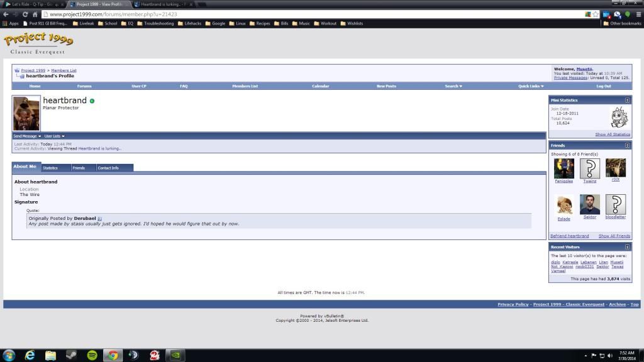Click the Project 1999 logo
Screen dimensions: 644x362
38,42
